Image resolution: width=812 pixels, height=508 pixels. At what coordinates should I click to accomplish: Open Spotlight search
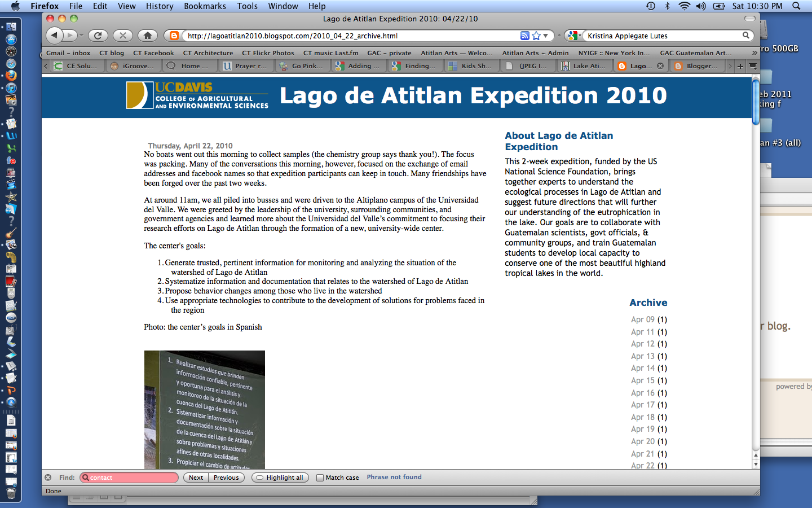point(796,6)
